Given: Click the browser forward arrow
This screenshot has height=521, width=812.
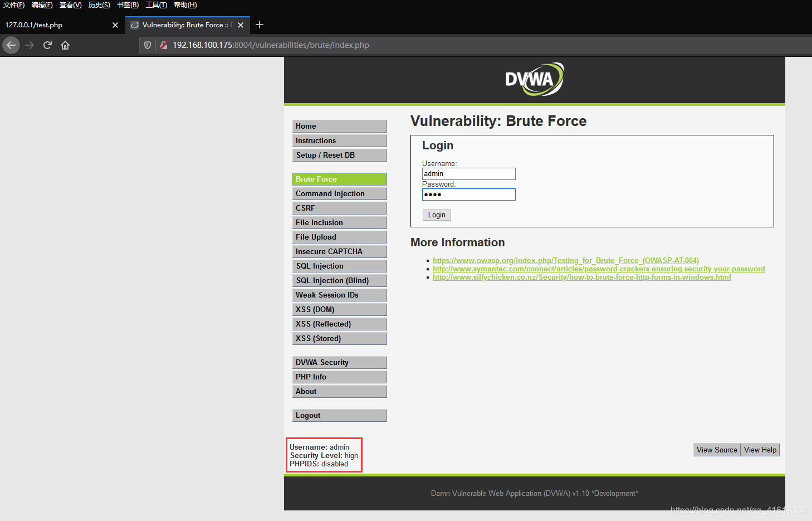Looking at the screenshot, I should point(30,45).
